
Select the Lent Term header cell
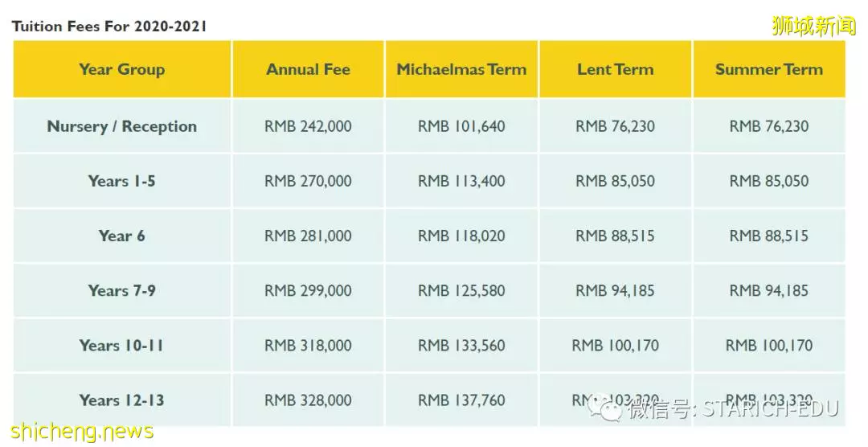pyautogui.click(x=616, y=69)
